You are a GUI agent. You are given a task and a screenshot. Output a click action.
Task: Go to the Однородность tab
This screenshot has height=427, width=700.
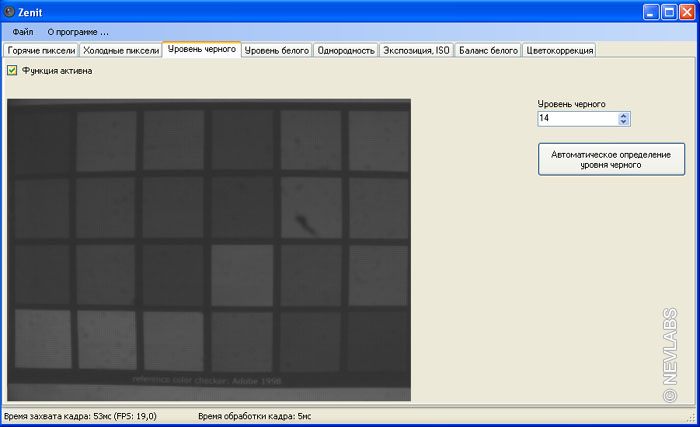(x=345, y=50)
